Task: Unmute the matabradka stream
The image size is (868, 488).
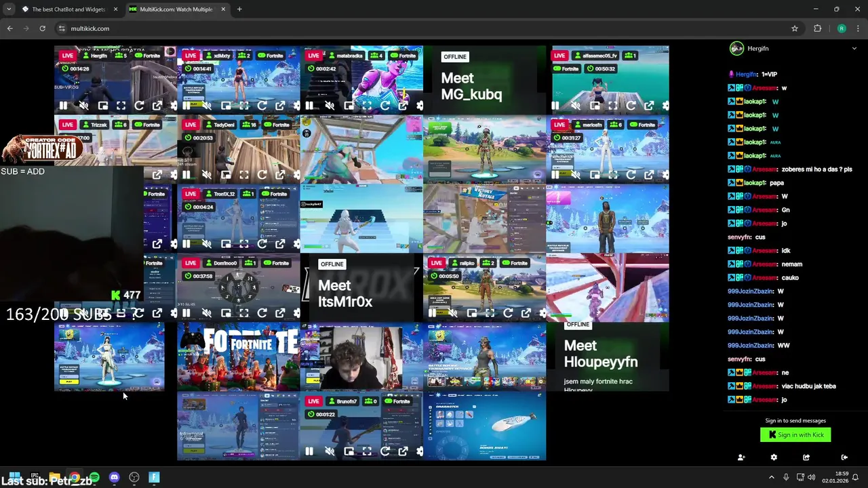Action: [x=330, y=106]
